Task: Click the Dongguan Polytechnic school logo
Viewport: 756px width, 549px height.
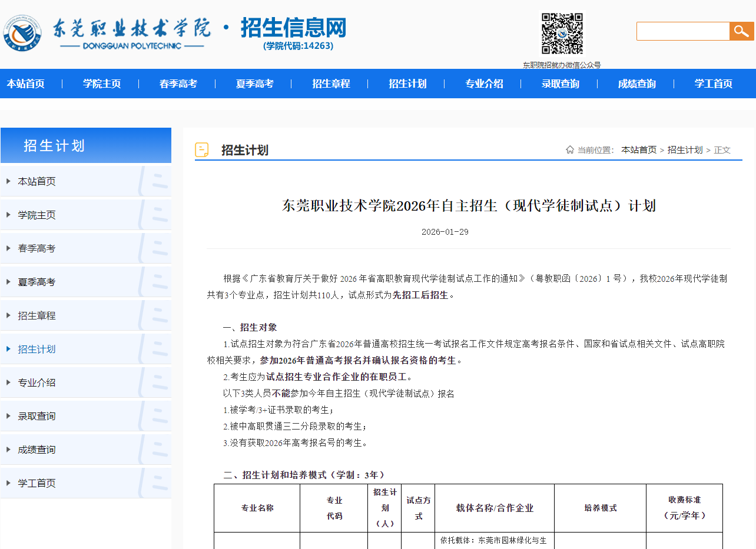Action: point(22,32)
